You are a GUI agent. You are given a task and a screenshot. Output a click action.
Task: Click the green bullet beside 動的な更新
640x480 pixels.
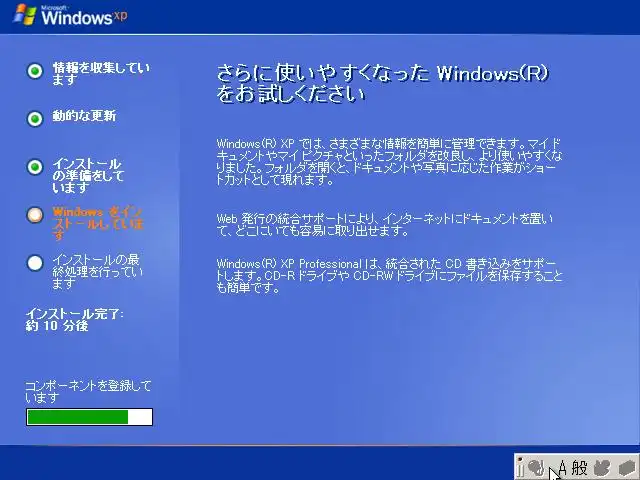point(35,119)
